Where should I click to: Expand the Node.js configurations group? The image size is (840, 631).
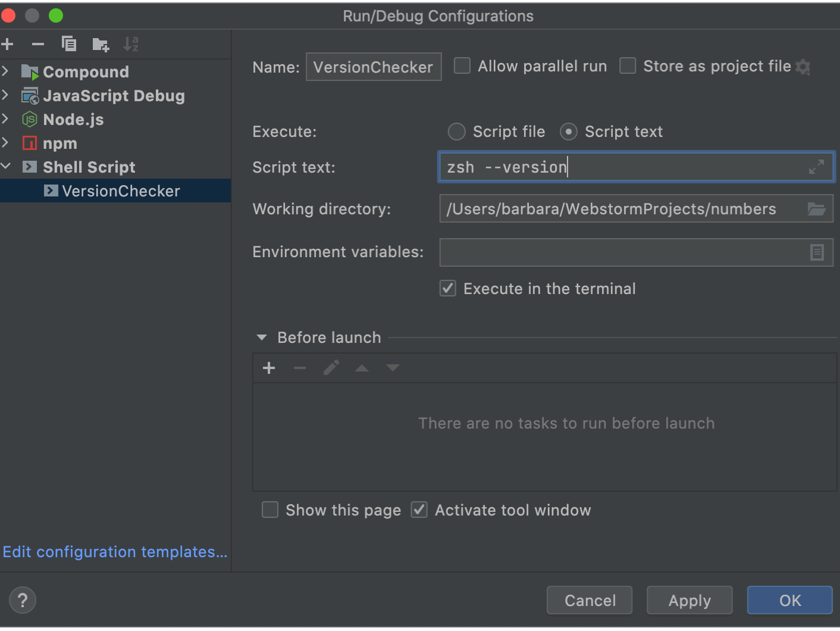pos(7,119)
